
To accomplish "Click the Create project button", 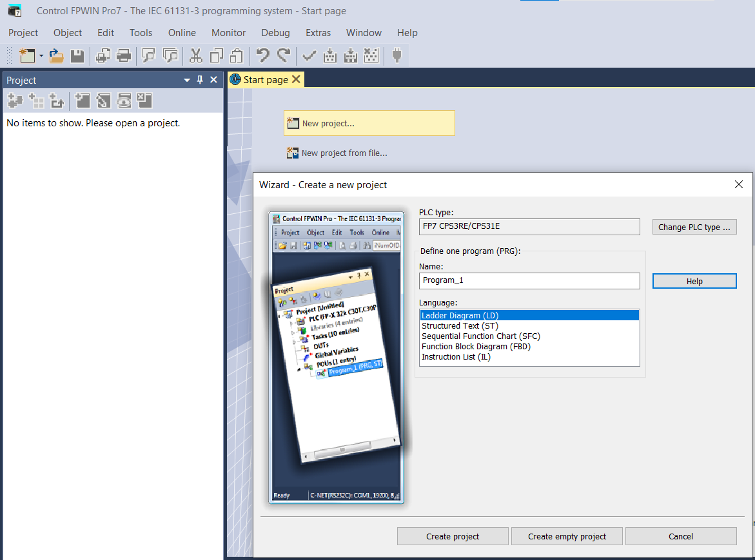I will tap(453, 536).
